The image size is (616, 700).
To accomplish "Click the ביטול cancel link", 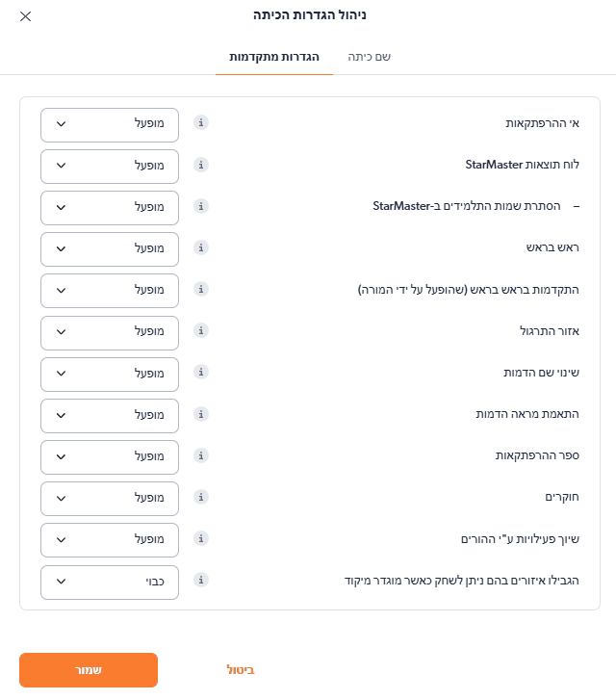I will [240, 670].
